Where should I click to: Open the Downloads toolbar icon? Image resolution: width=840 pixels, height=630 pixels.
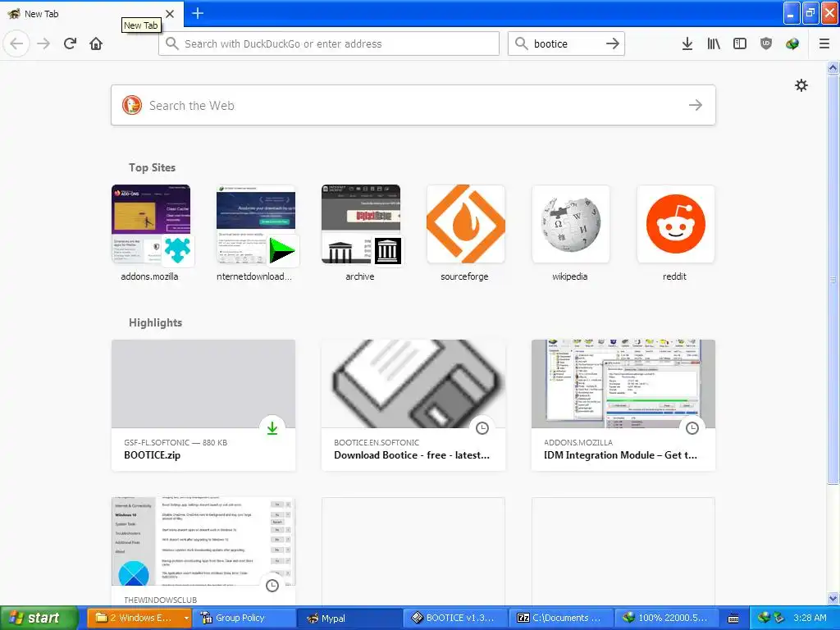pos(687,44)
